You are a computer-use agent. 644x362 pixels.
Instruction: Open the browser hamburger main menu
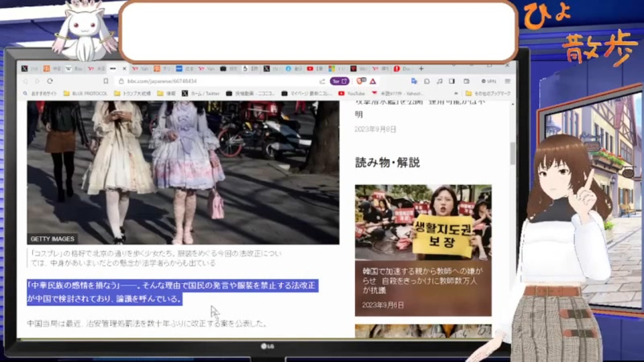pos(506,81)
